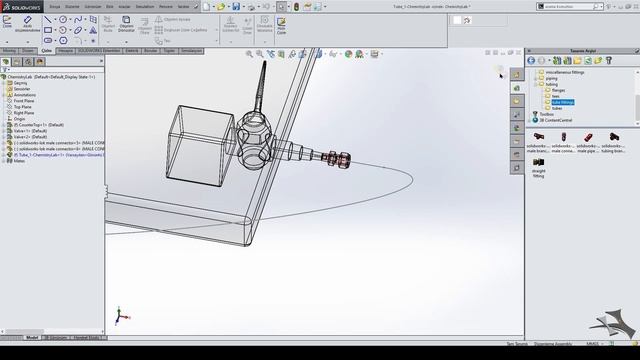Click the View Settings monitor icon
640x360 pixels.
[x=374, y=54]
